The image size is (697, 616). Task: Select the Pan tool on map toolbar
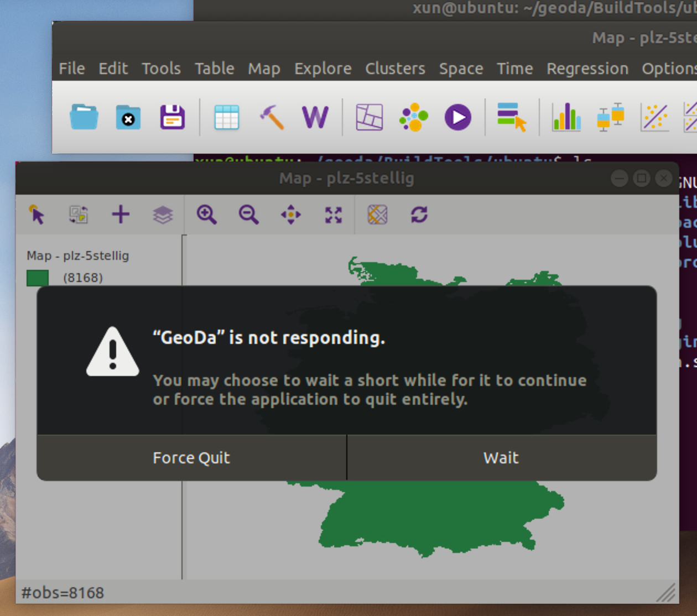(x=292, y=215)
